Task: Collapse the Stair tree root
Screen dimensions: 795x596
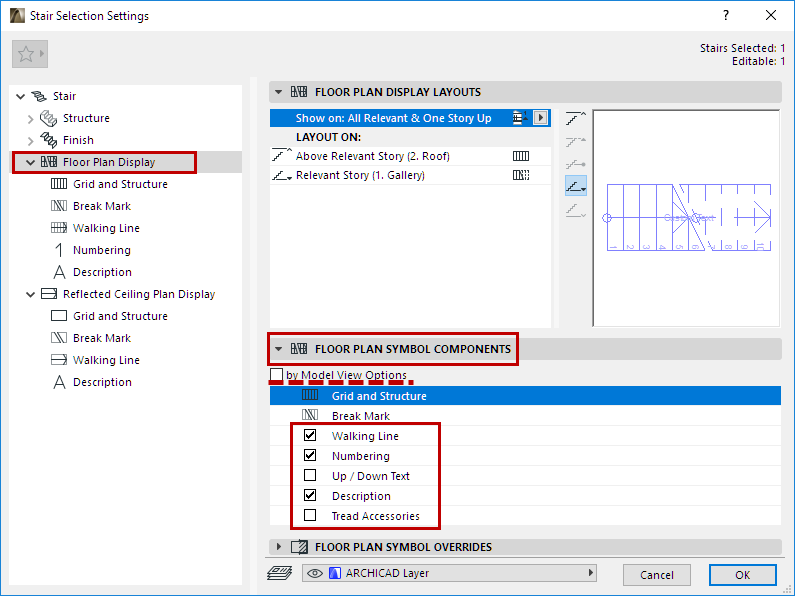Action: pos(21,96)
